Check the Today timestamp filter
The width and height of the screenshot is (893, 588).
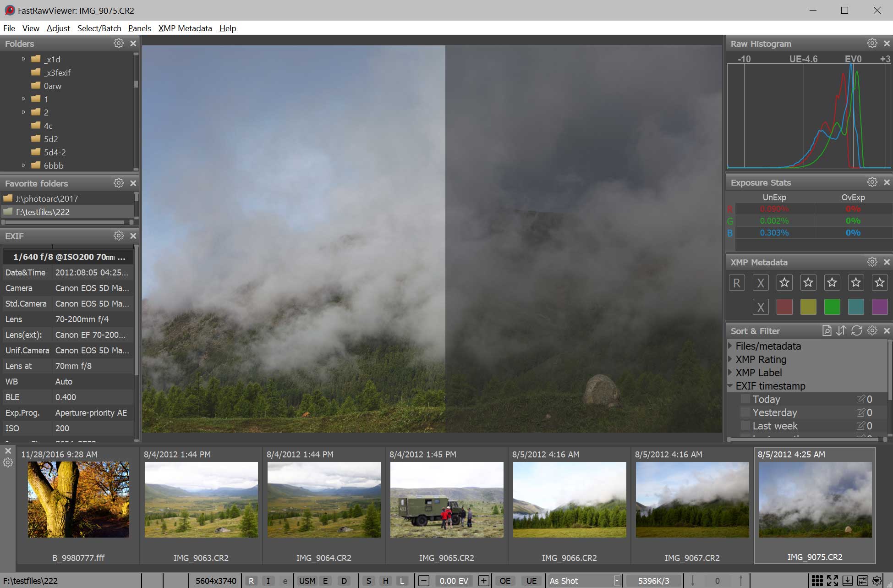click(746, 399)
